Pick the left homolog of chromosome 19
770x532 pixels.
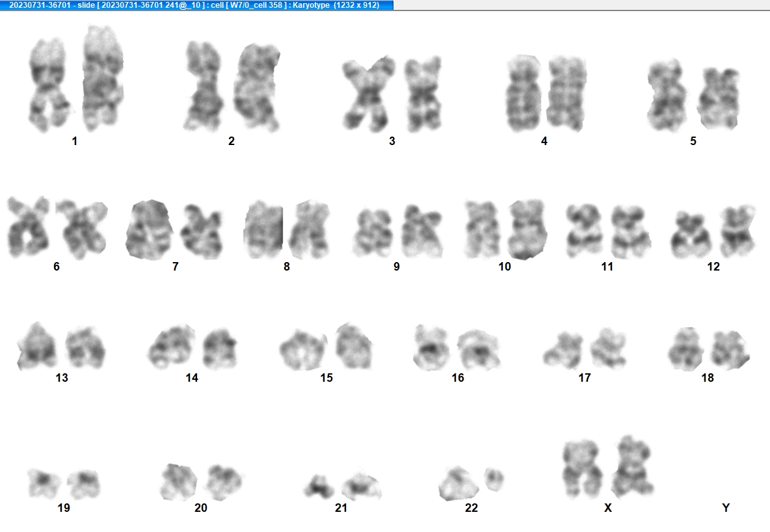pyautogui.click(x=44, y=484)
